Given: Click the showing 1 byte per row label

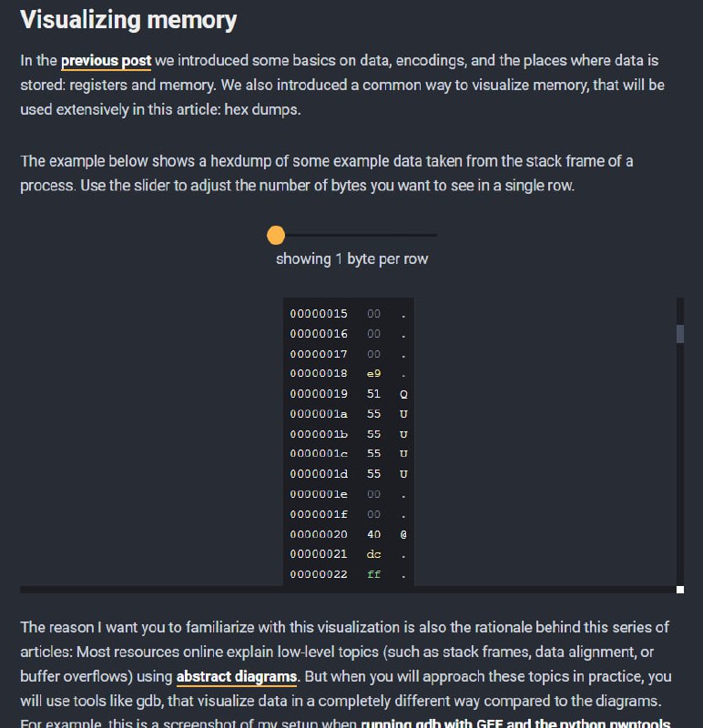Looking at the screenshot, I should (x=351, y=258).
